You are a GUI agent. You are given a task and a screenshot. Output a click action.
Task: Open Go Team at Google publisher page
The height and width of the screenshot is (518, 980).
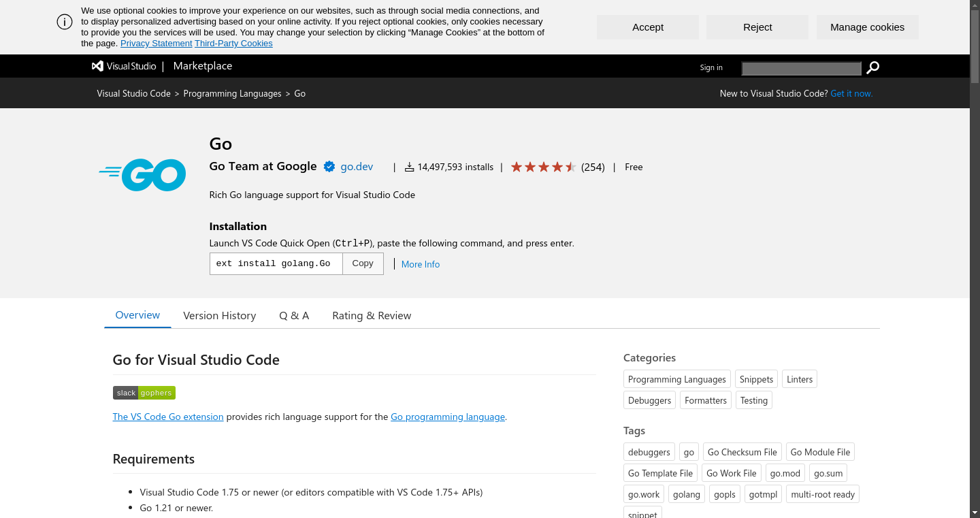(x=263, y=166)
